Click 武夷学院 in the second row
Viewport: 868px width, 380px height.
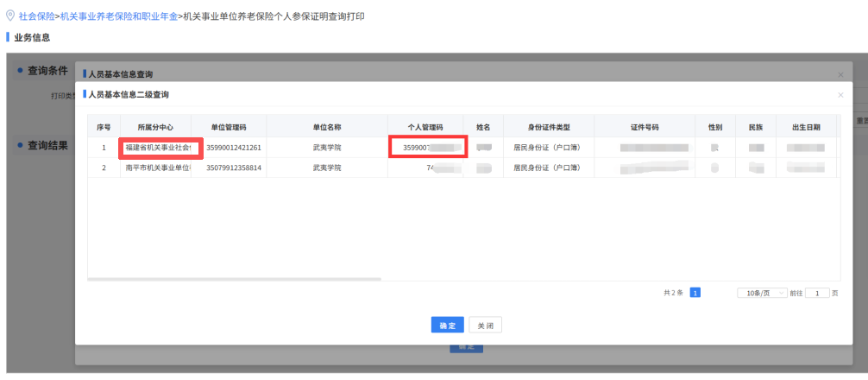tap(326, 168)
